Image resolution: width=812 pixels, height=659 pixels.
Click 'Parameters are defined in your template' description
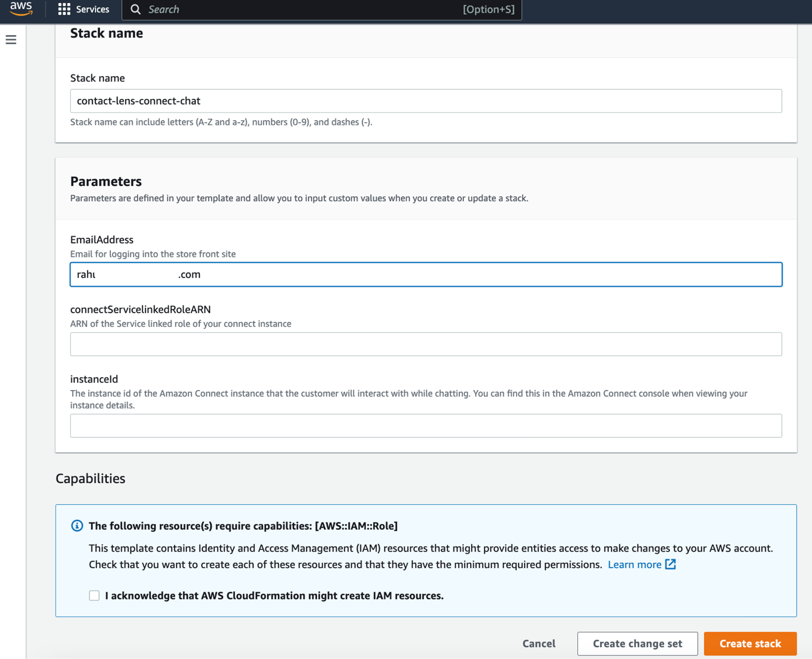point(299,198)
